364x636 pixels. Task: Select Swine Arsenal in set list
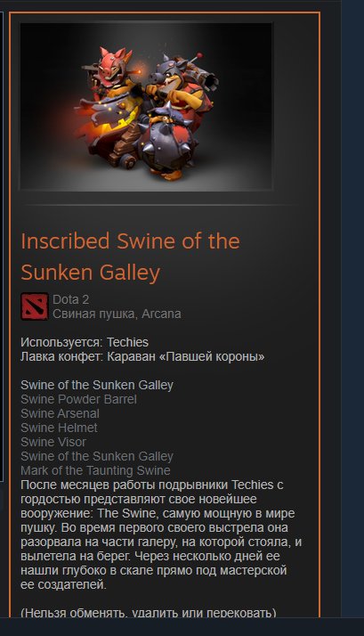(x=60, y=413)
